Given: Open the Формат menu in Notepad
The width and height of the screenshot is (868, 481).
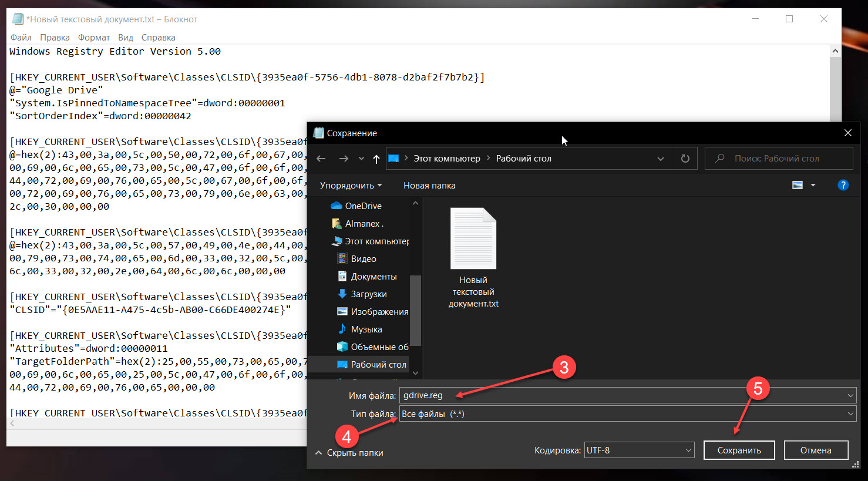Looking at the screenshot, I should click(x=94, y=38).
